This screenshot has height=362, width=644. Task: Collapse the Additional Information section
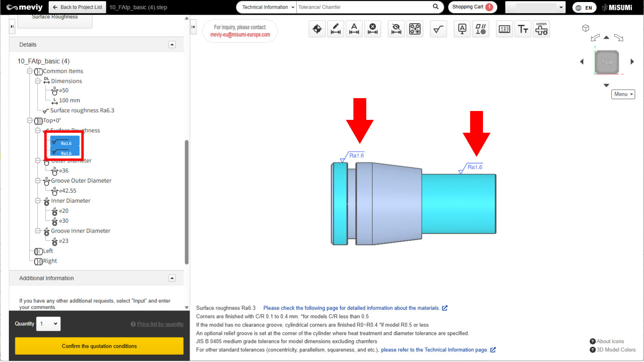click(x=172, y=278)
